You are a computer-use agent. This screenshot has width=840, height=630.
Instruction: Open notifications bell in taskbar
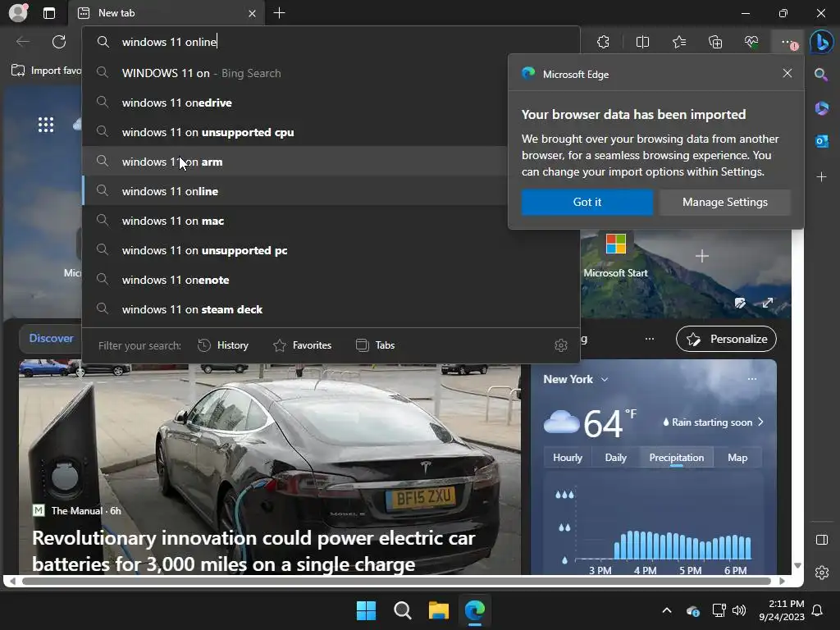click(x=817, y=610)
